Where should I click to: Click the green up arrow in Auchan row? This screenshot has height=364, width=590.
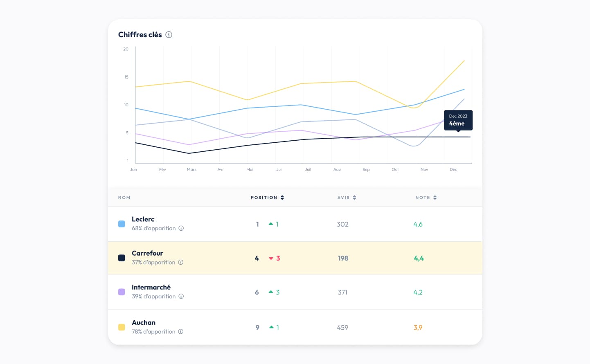271,327
